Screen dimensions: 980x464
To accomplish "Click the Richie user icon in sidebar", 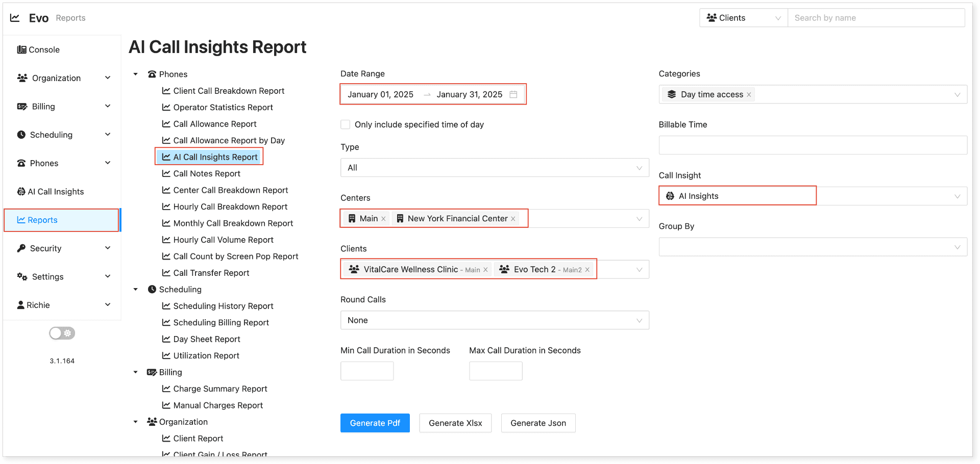I will [x=21, y=305].
